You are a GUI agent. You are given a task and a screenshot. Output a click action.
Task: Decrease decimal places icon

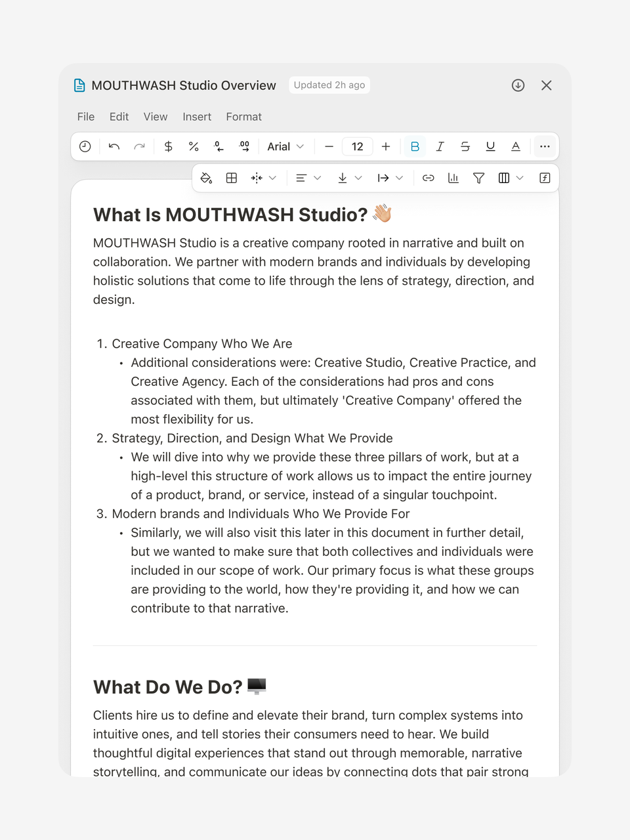click(x=219, y=146)
